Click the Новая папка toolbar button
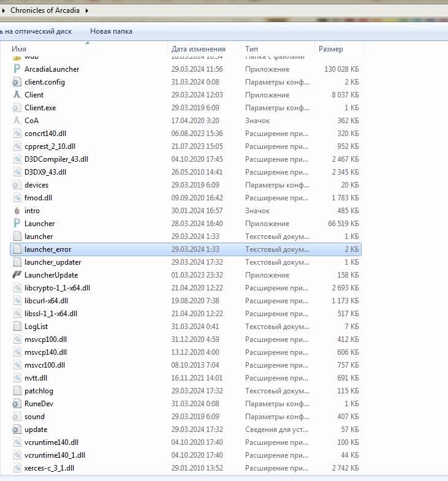The width and height of the screenshot is (448, 481). (x=111, y=31)
